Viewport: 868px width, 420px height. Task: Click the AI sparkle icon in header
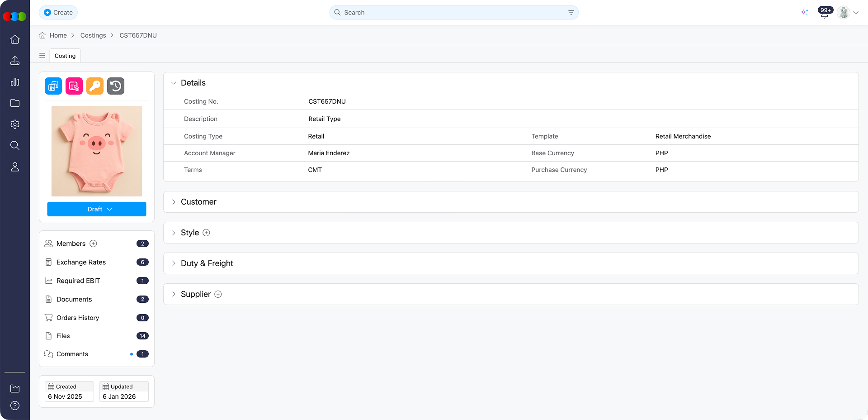point(804,12)
